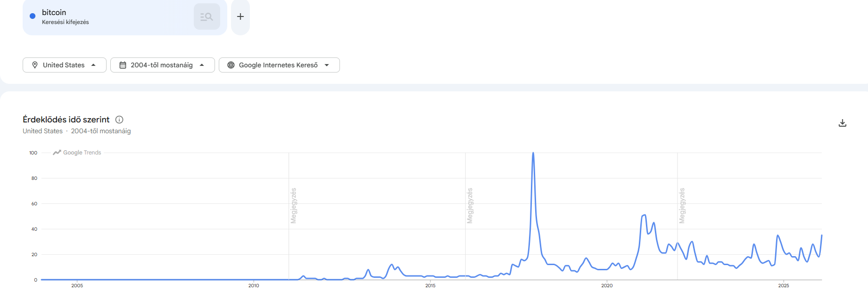The width and height of the screenshot is (868, 299).
Task: Download the interest over time chart data
Action: pos(843,123)
